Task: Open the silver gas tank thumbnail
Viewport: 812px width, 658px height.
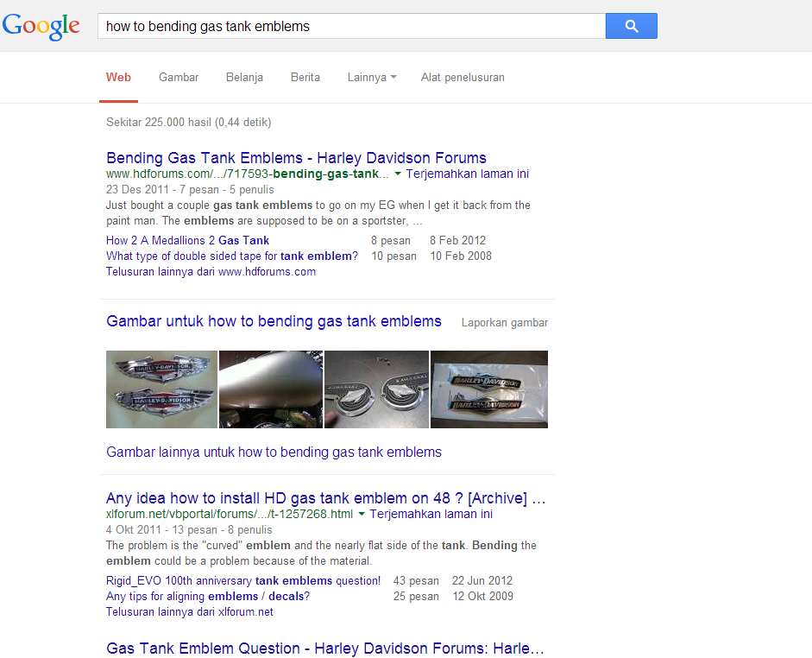Action: [271, 389]
